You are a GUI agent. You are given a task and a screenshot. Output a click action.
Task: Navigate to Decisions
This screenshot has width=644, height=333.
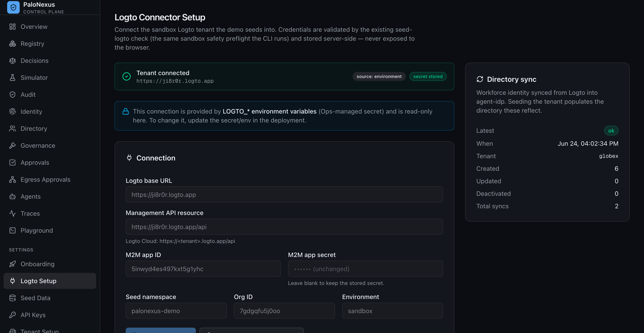(x=50, y=61)
